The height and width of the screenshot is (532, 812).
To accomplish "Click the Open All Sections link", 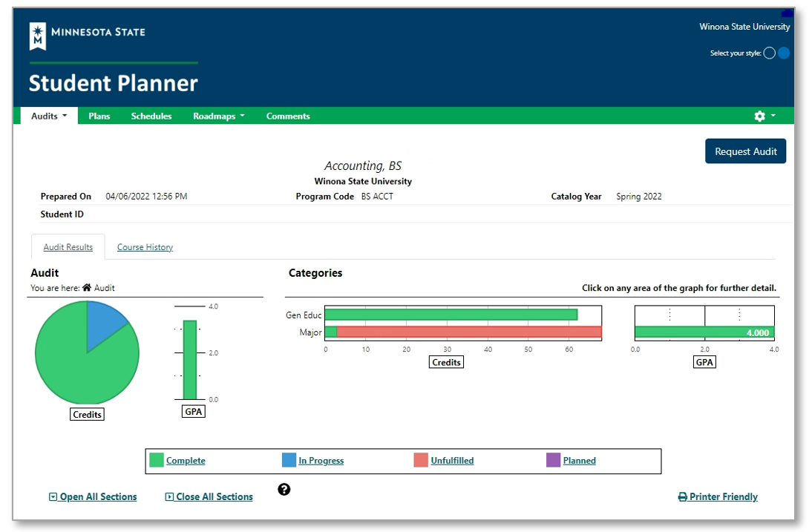I will pos(99,497).
